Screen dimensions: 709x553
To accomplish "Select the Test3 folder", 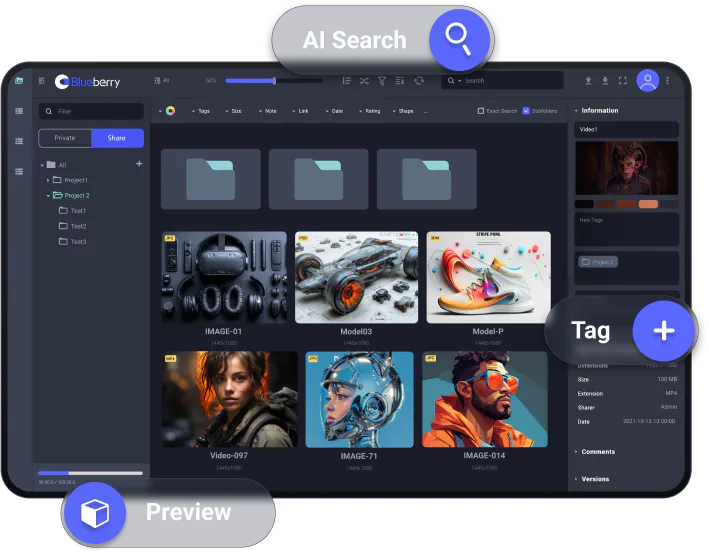I will point(72,241).
